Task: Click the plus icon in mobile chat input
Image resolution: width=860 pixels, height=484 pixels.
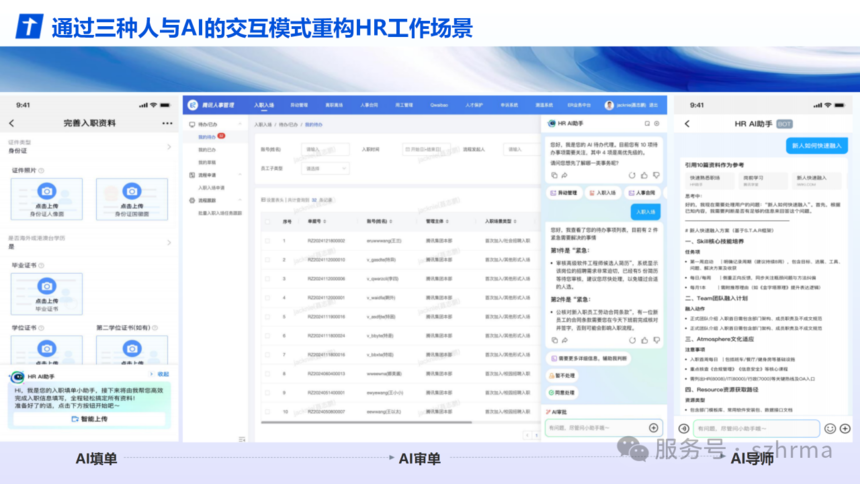Action: 846,428
